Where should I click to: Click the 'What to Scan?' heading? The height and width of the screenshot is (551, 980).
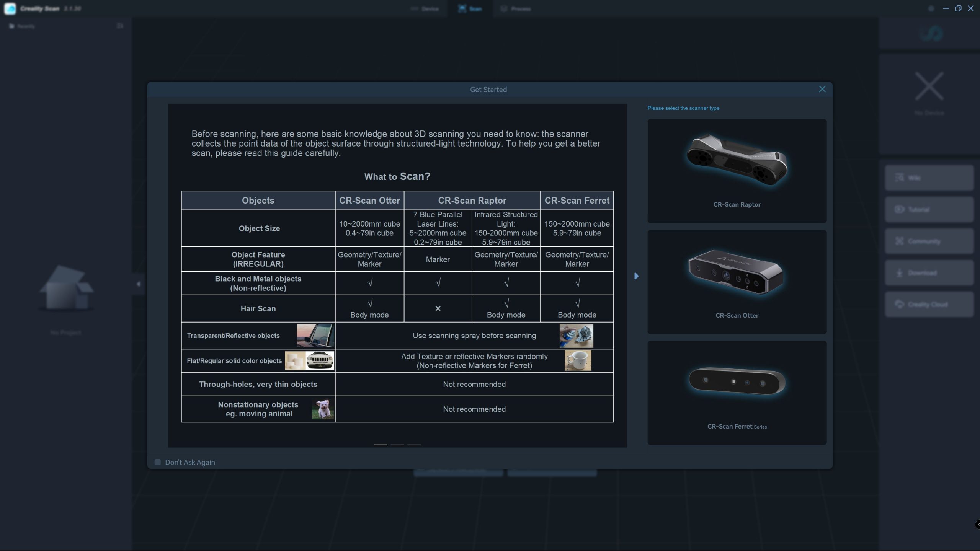pyautogui.click(x=397, y=176)
